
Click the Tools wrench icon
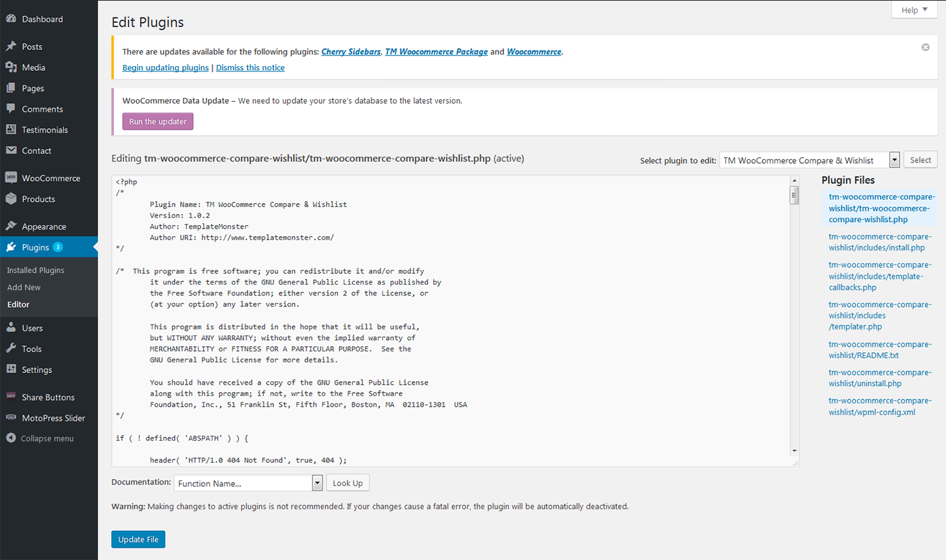tap(11, 349)
